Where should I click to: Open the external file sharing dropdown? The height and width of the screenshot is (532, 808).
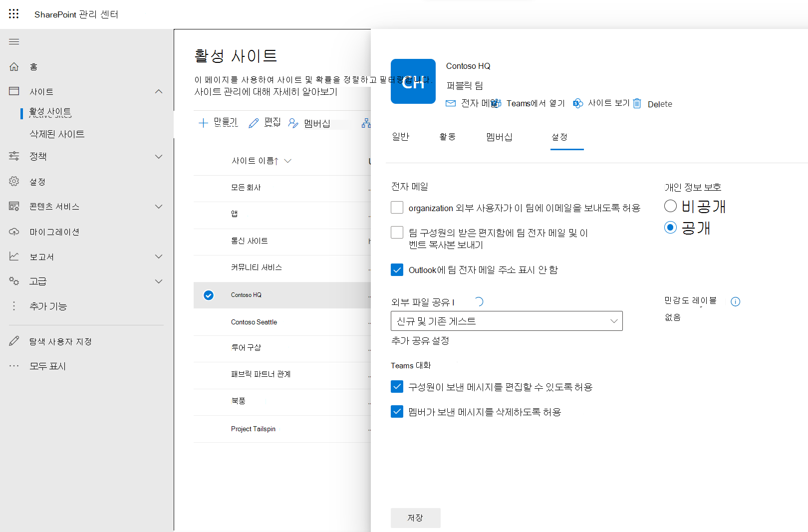coord(507,321)
